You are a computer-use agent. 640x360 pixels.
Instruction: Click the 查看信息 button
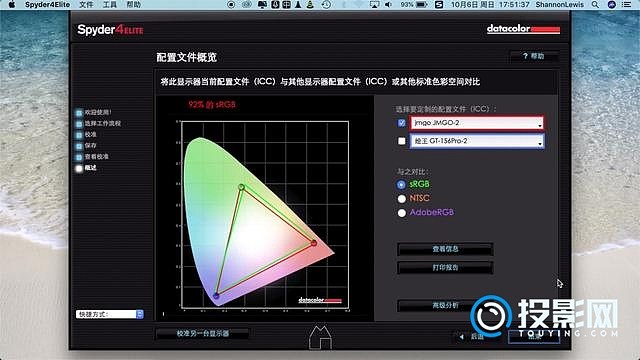coord(445,249)
